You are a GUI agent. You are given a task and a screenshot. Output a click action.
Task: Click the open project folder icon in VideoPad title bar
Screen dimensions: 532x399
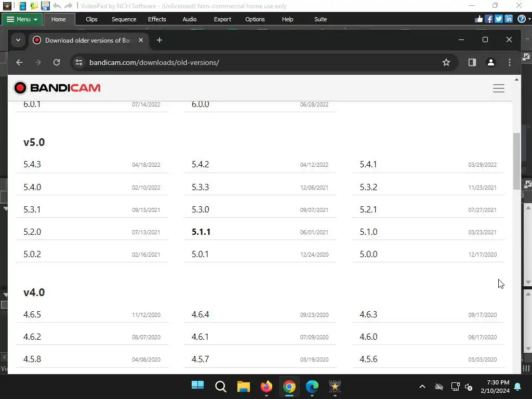coord(34,6)
